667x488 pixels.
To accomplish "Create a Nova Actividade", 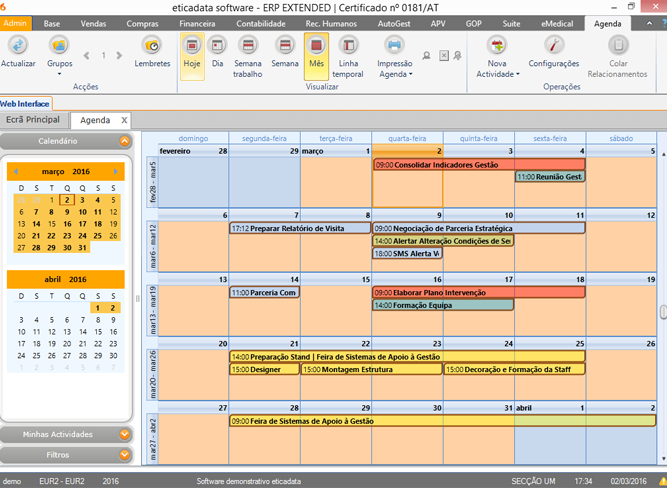I will (x=497, y=45).
